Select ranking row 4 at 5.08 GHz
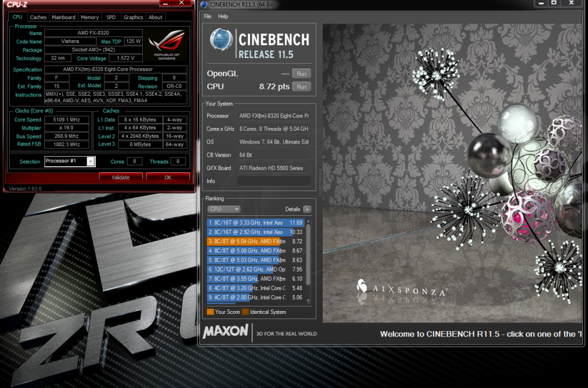The image size is (588, 388). (256, 251)
